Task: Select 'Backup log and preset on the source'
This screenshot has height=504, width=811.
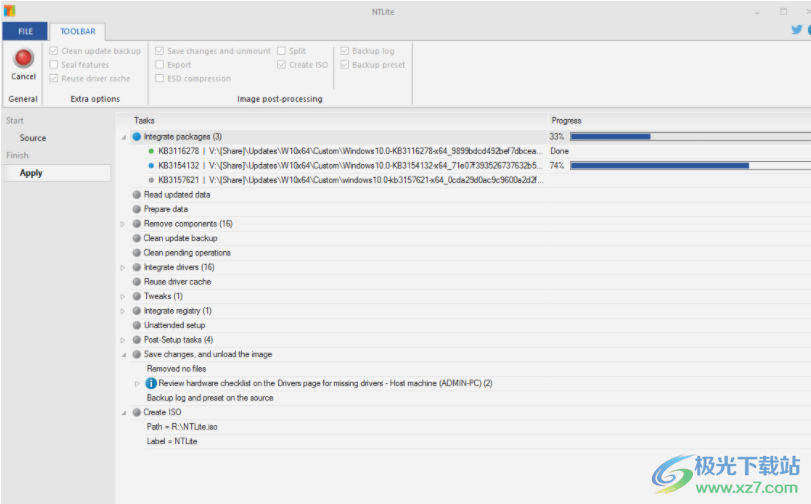Action: 210,397
